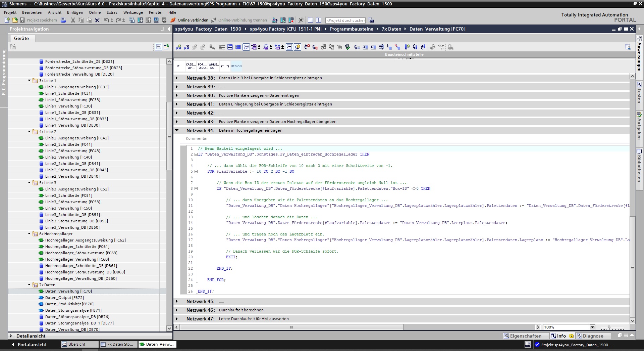The image size is (644, 352).
Task: Click the search in project binoculars icon
Action: [x=371, y=20]
